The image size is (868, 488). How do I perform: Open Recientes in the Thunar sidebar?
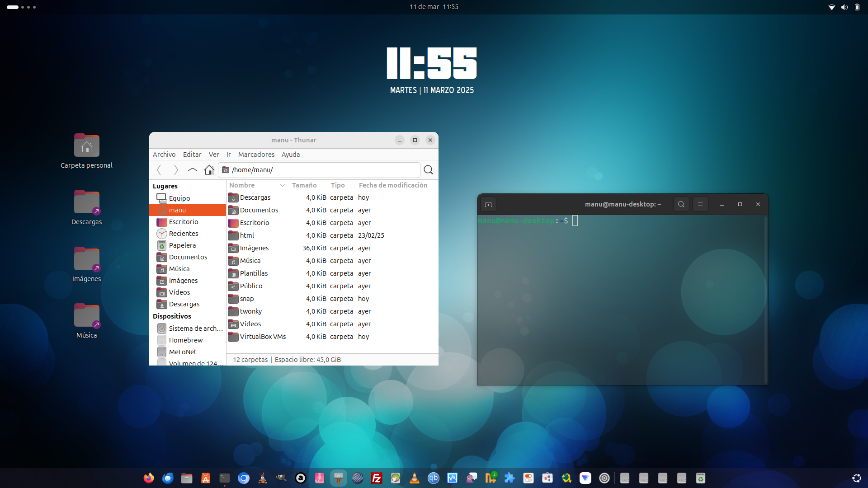pyautogui.click(x=188, y=234)
